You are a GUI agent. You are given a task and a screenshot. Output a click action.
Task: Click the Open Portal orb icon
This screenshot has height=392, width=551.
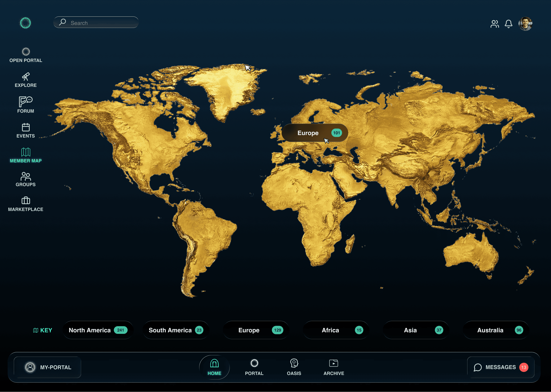coord(26,51)
